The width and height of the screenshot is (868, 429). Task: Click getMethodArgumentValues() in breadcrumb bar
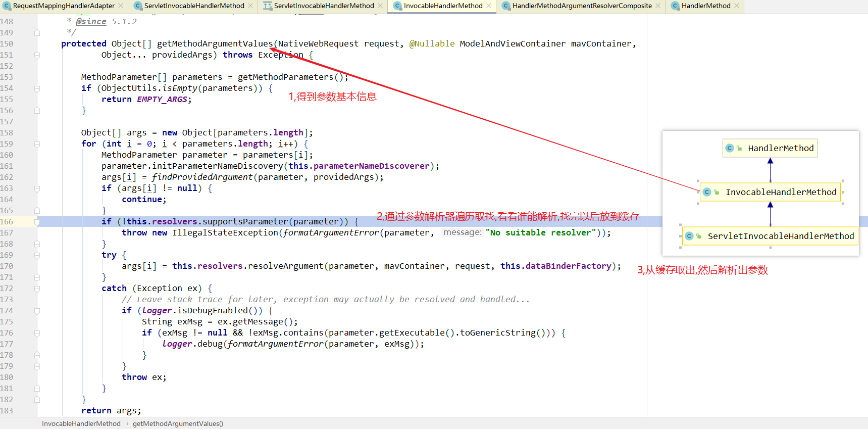[x=178, y=423]
